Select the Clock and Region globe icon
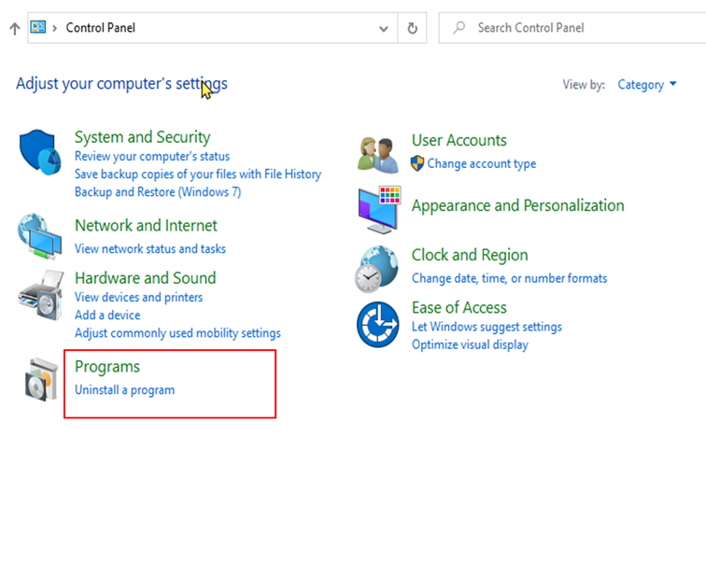Viewport: 706px width, 588px height. click(377, 269)
